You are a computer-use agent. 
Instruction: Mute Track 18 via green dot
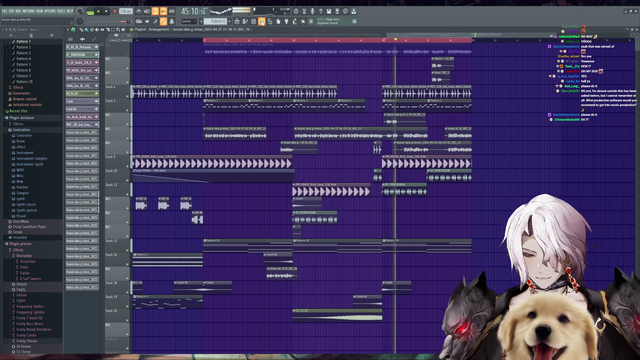click(x=127, y=292)
